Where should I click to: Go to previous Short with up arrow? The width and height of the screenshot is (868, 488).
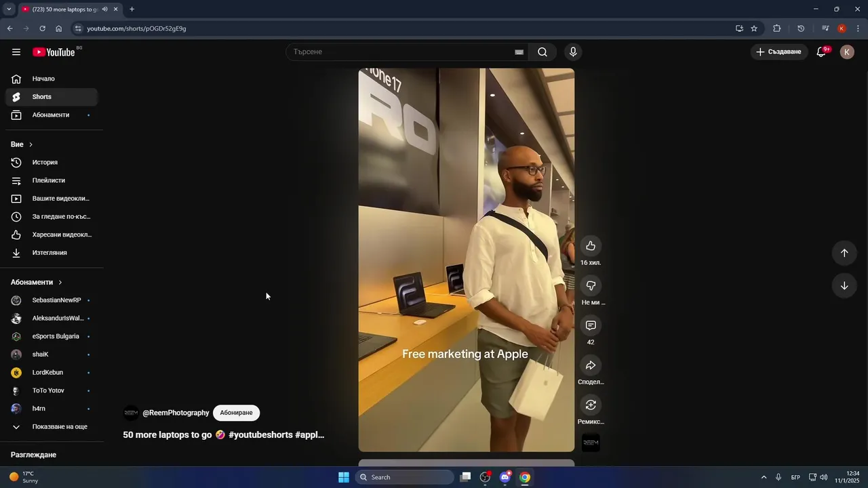pyautogui.click(x=844, y=253)
